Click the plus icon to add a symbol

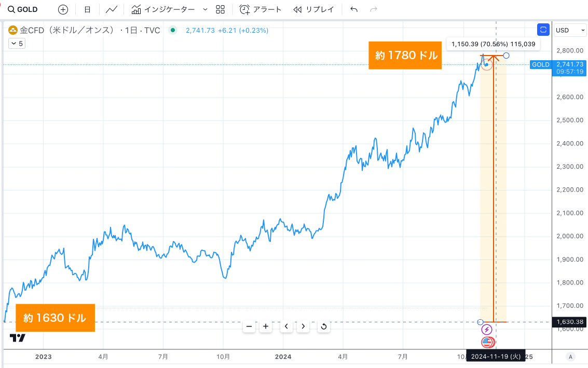click(62, 9)
